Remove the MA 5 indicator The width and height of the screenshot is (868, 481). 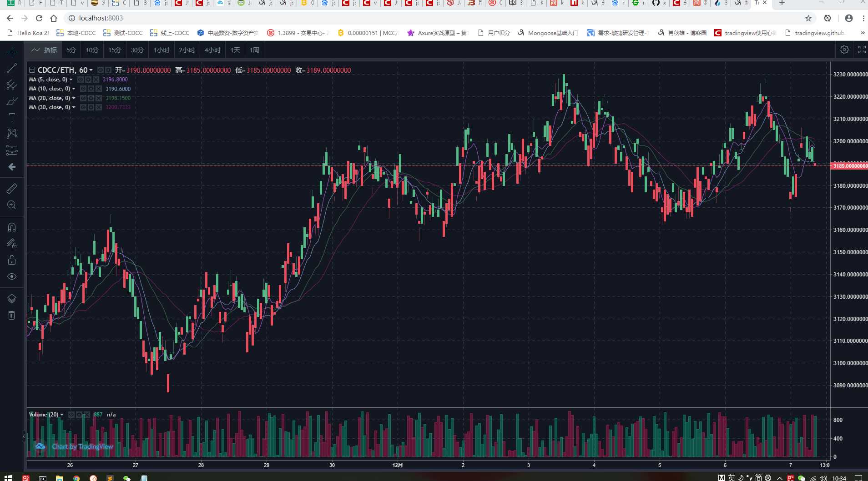[96, 80]
